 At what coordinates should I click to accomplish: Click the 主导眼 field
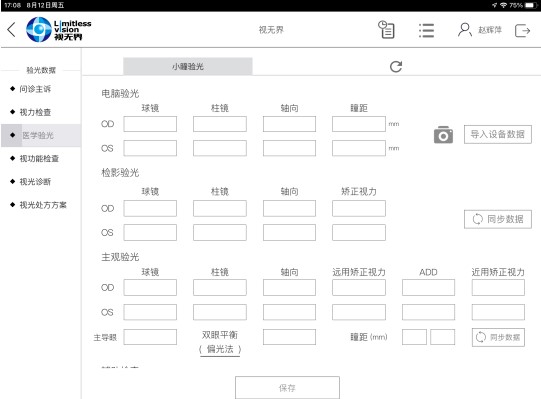coord(150,337)
